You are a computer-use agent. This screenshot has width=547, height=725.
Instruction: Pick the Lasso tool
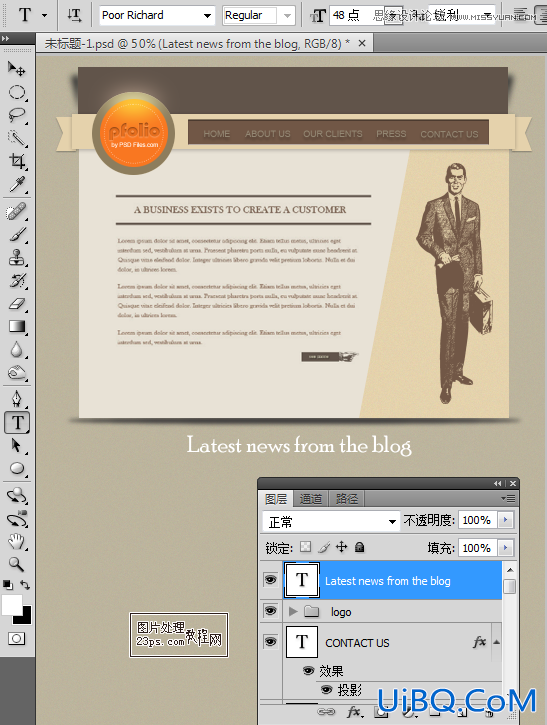pyautogui.click(x=17, y=115)
